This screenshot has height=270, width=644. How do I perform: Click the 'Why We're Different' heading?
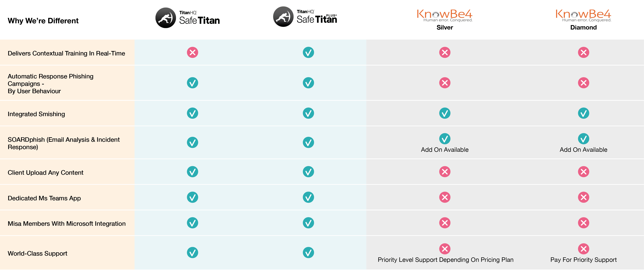click(43, 21)
